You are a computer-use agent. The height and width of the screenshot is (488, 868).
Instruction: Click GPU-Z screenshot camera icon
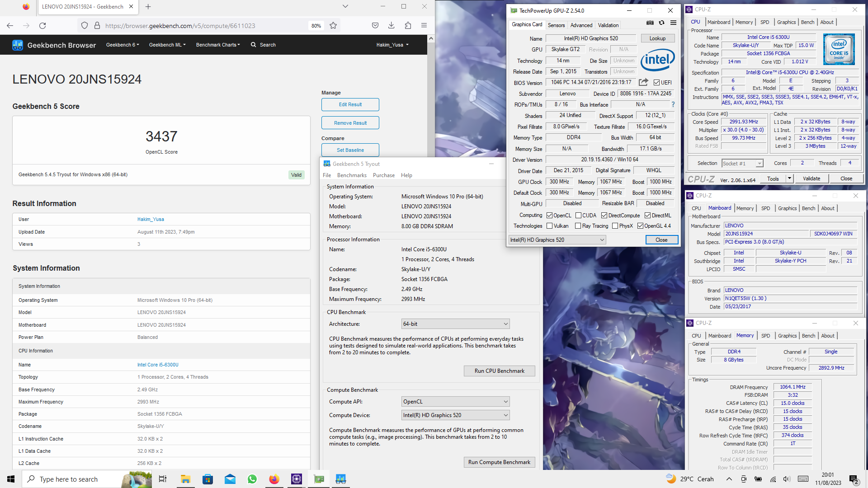click(650, 23)
